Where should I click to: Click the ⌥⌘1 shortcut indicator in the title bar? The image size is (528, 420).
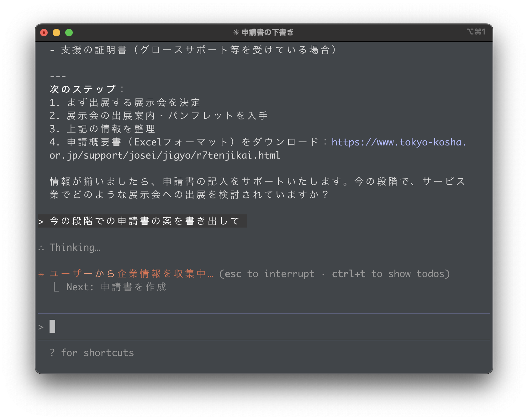click(x=476, y=32)
